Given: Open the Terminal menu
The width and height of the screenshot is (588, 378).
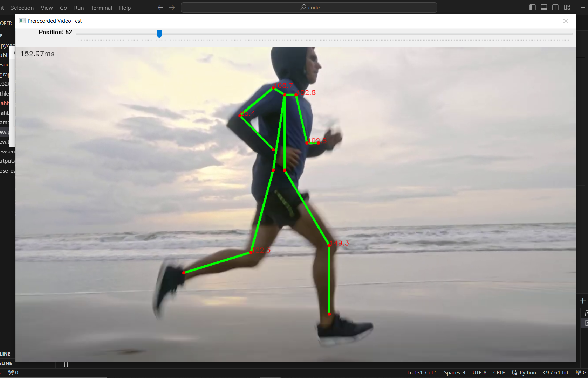Looking at the screenshot, I should (101, 8).
